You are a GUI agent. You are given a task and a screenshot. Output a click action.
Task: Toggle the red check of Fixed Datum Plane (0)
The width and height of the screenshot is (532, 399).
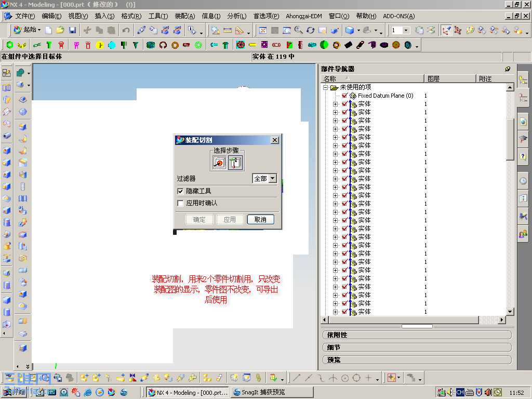345,96
